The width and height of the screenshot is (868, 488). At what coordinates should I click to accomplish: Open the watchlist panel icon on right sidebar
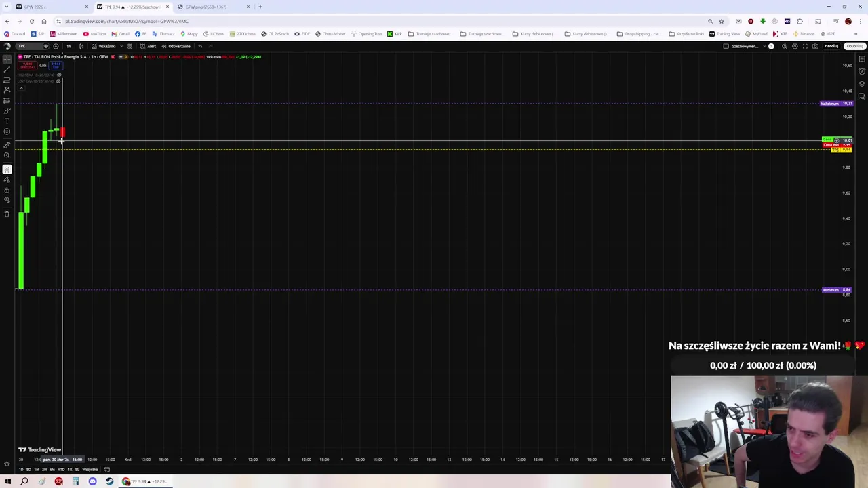862,59
